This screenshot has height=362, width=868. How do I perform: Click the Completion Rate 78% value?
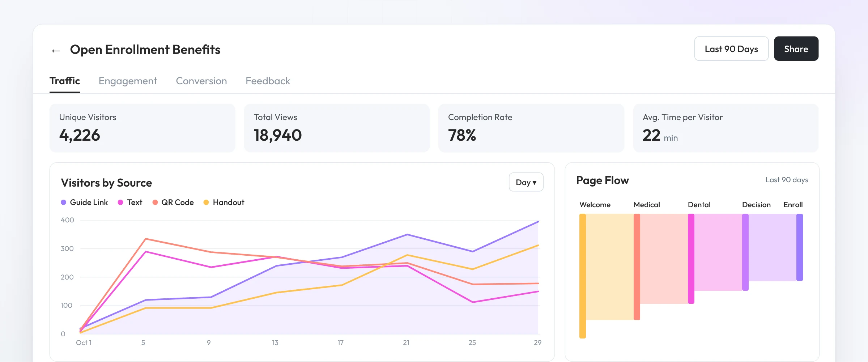click(462, 135)
